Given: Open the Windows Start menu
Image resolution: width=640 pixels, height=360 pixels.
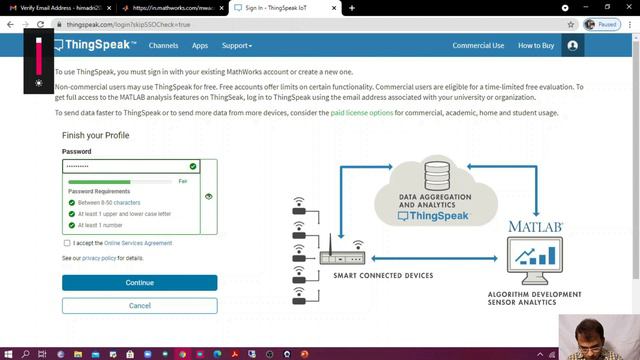Looking at the screenshot, I should (x=8, y=354).
